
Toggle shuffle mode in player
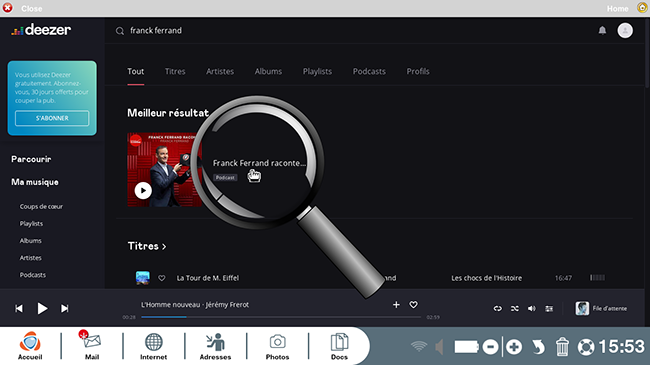(514, 308)
